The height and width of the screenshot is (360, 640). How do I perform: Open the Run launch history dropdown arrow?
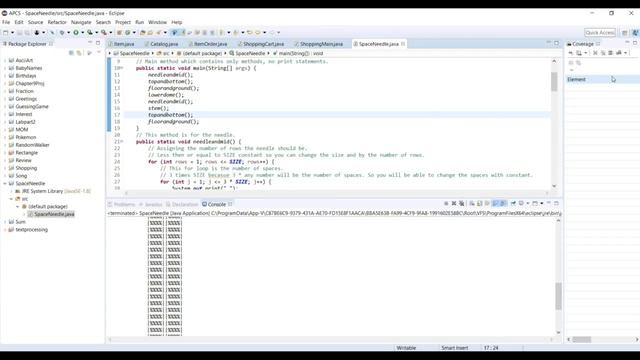click(x=82, y=33)
